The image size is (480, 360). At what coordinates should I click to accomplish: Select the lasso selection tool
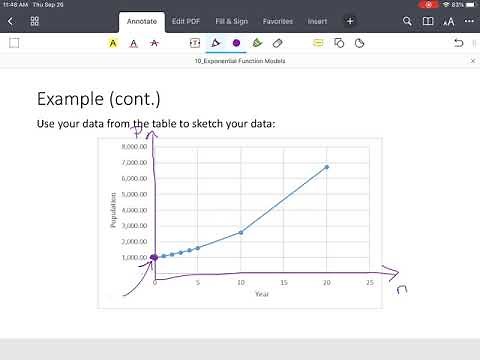(359, 43)
